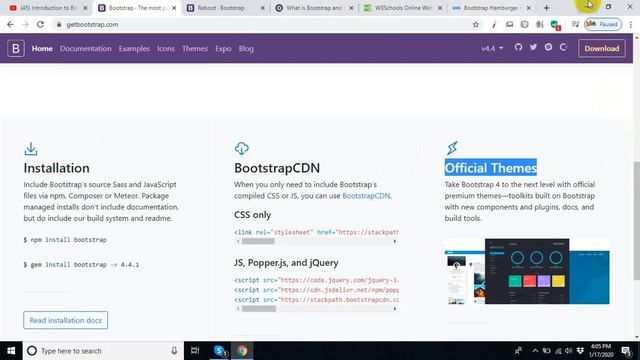Click the red pen extension icon
The image size is (640, 360).
click(494, 24)
